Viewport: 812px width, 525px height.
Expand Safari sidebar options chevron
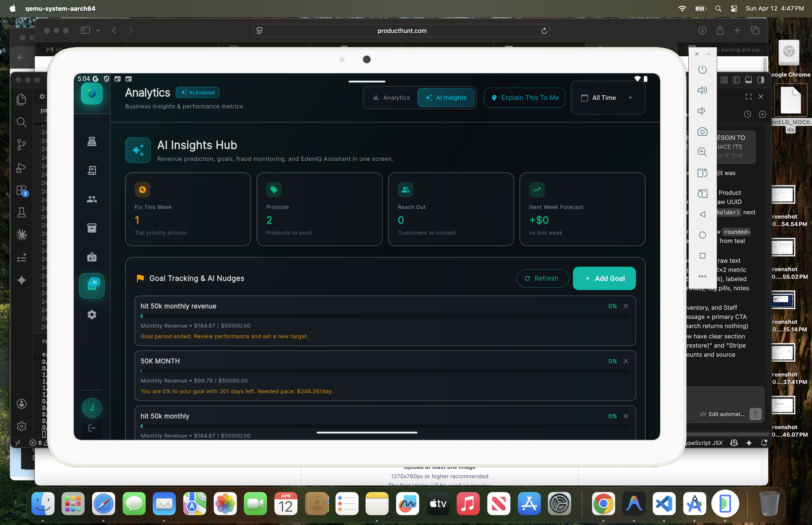[98, 30]
